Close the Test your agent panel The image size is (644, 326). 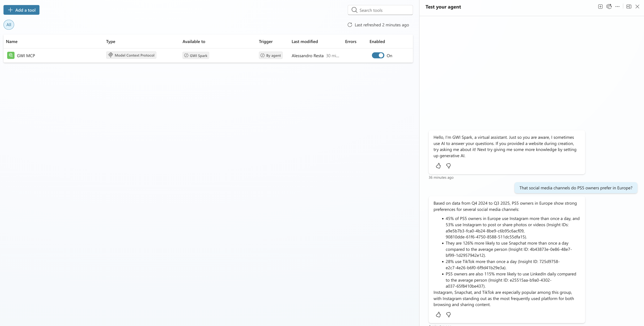point(637,7)
